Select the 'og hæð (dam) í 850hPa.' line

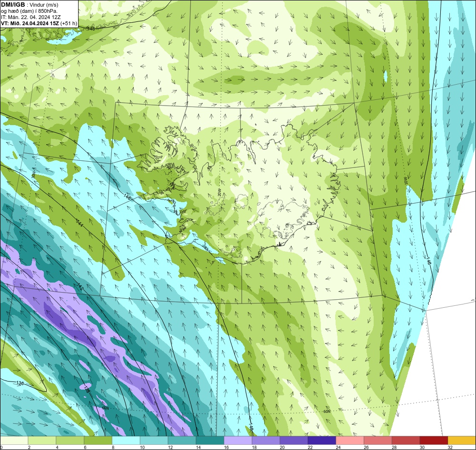[29, 11]
